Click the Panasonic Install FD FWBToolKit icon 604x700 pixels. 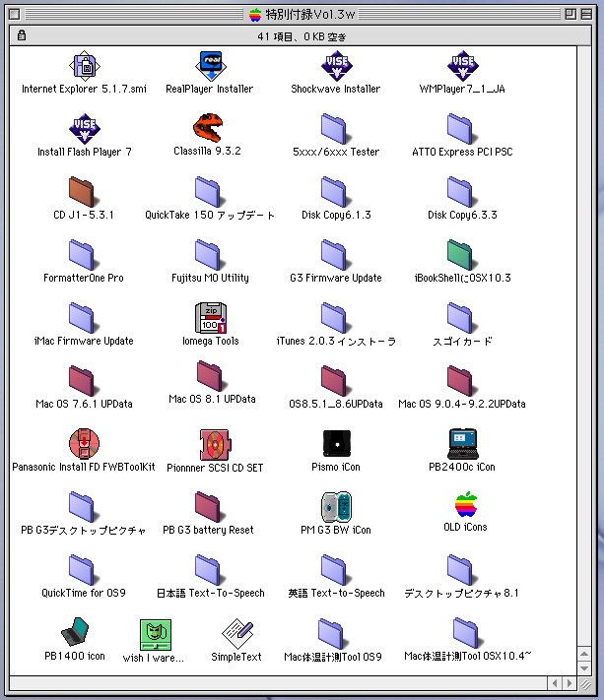point(84,443)
